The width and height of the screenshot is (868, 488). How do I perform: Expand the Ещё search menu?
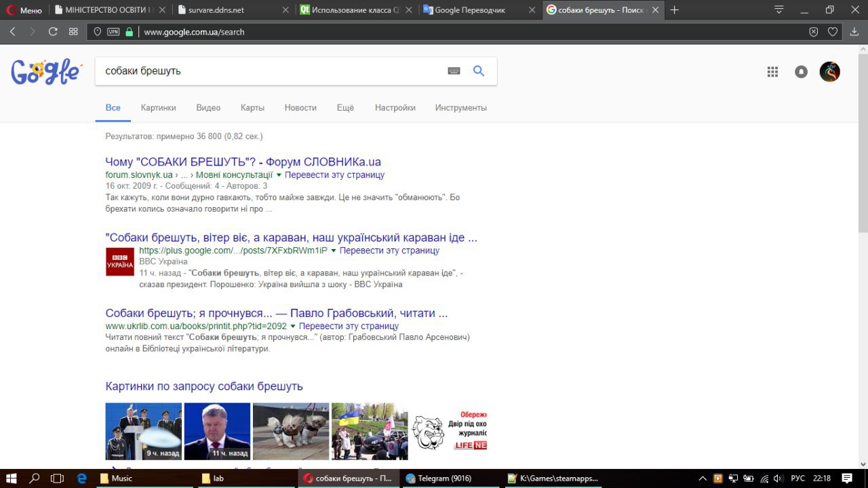(345, 107)
